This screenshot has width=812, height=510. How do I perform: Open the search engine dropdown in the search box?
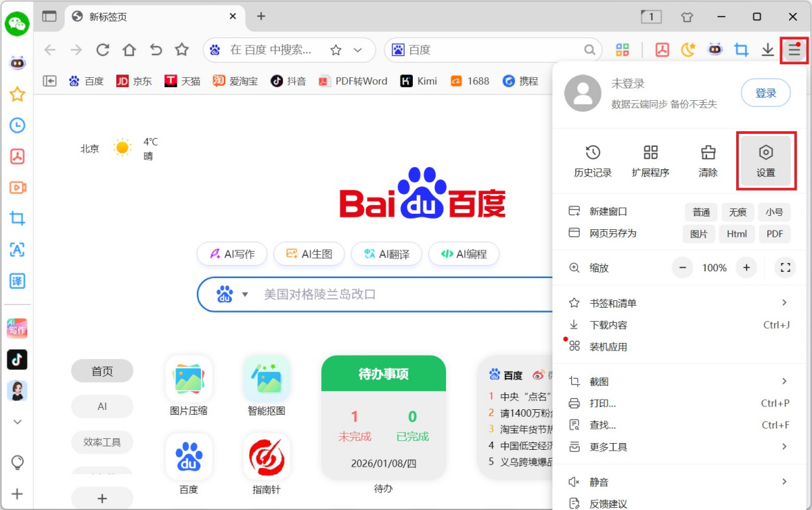(x=244, y=294)
